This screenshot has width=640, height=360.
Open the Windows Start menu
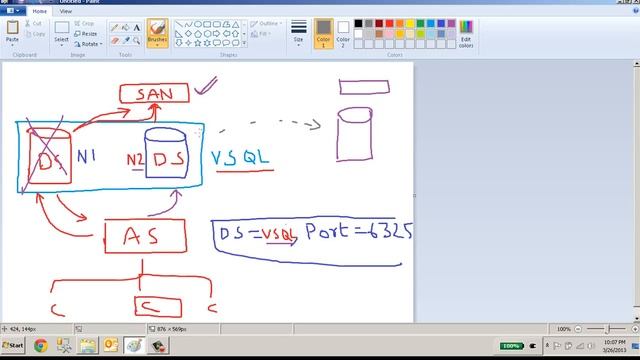pyautogui.click(x=13, y=345)
